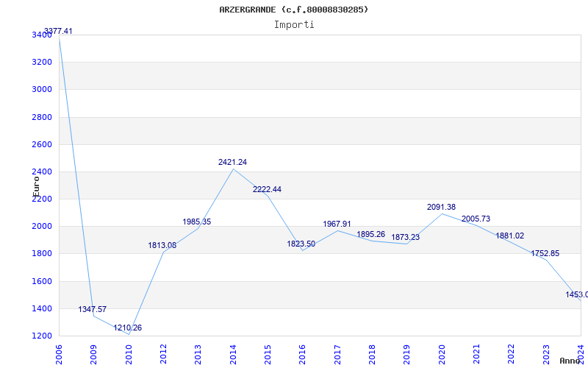
Task: Click the 2012 x-axis tick label
Action: click(163, 354)
